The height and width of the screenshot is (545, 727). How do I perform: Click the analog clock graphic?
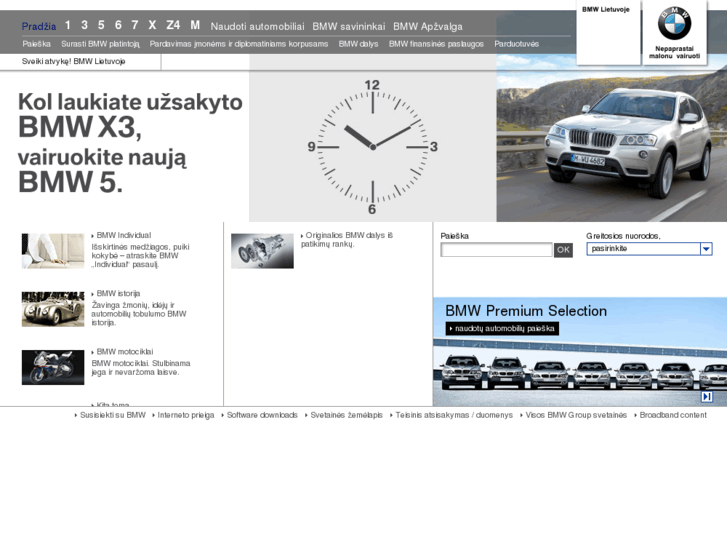pos(372,147)
